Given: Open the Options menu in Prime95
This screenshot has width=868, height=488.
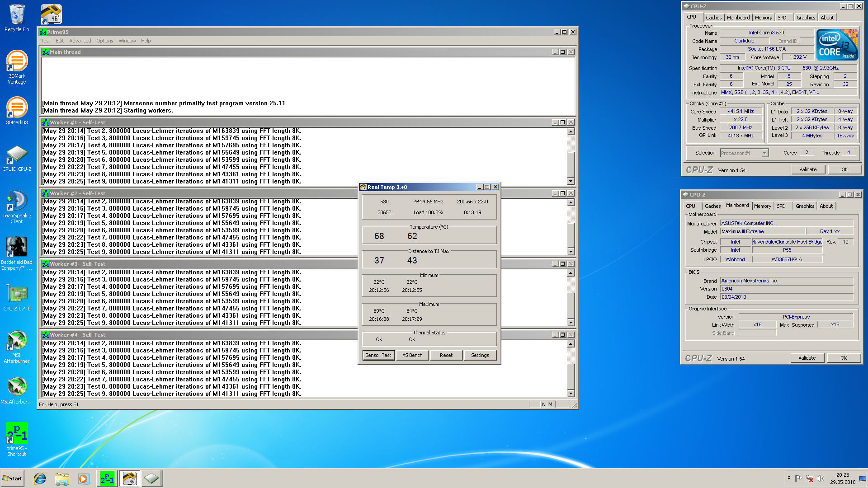Looking at the screenshot, I should pos(104,41).
